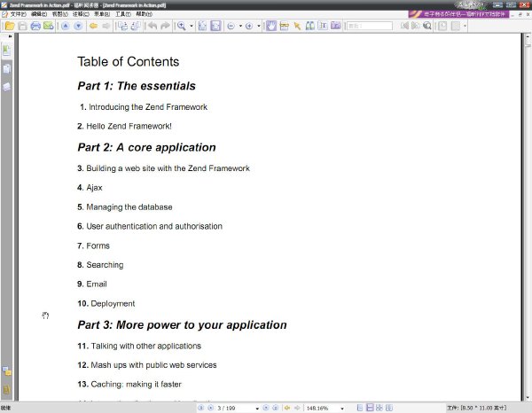This screenshot has height=413, width=532.
Task: Open the 编辑 (Edit) menu
Action: (39, 14)
